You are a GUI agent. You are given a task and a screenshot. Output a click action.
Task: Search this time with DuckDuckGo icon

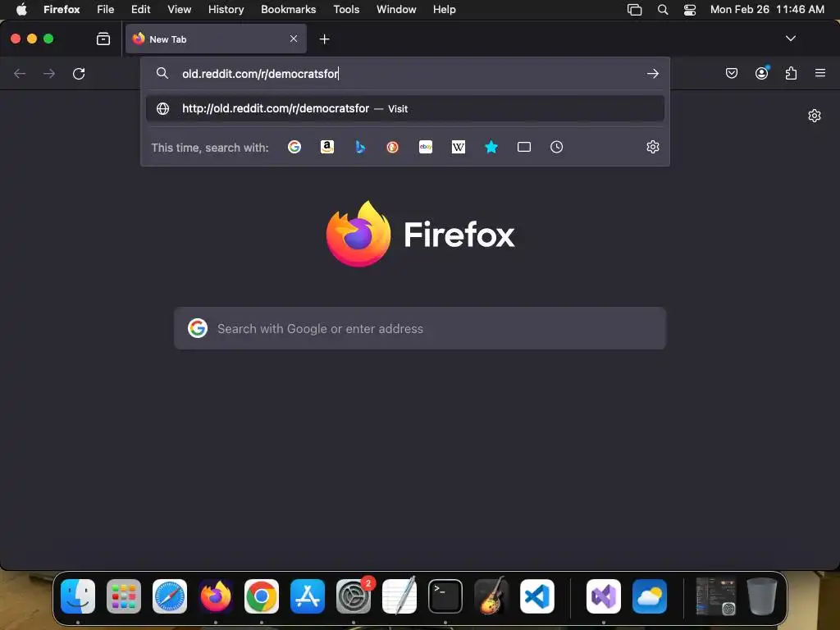(393, 147)
